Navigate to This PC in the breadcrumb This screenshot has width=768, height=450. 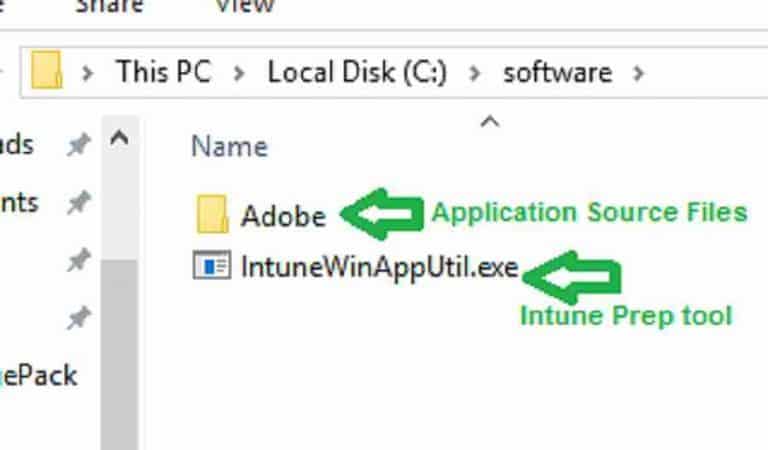point(164,72)
